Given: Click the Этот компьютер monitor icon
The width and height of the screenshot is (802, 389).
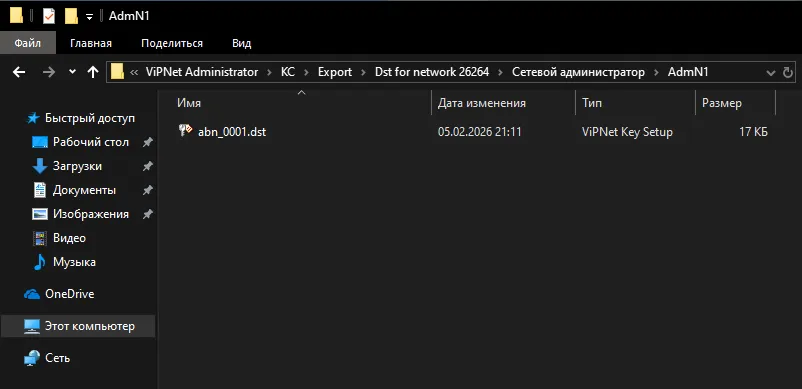Looking at the screenshot, I should [32, 327].
